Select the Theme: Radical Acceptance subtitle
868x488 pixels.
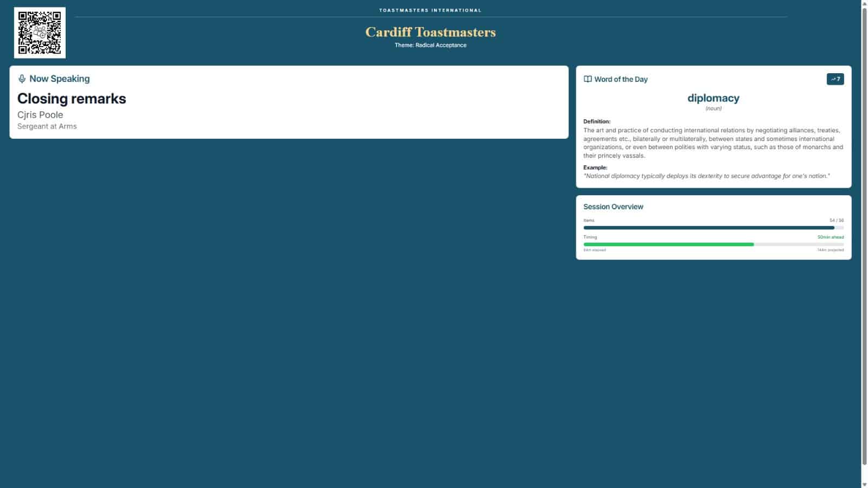430,45
